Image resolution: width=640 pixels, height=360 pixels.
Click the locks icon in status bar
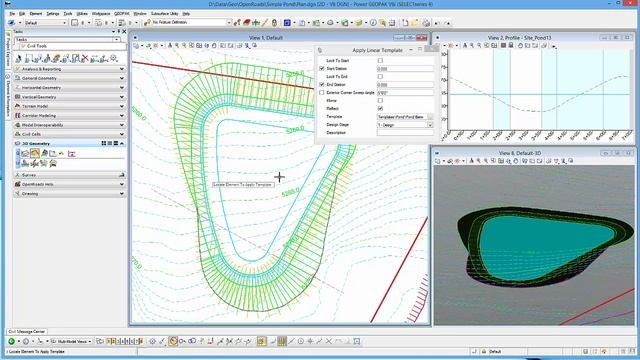tap(484, 351)
